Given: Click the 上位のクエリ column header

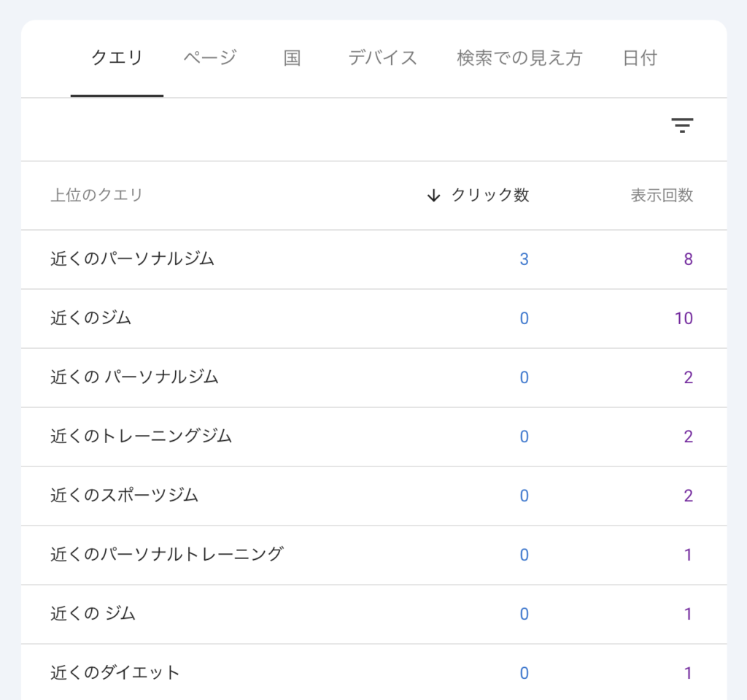Looking at the screenshot, I should pos(96,196).
